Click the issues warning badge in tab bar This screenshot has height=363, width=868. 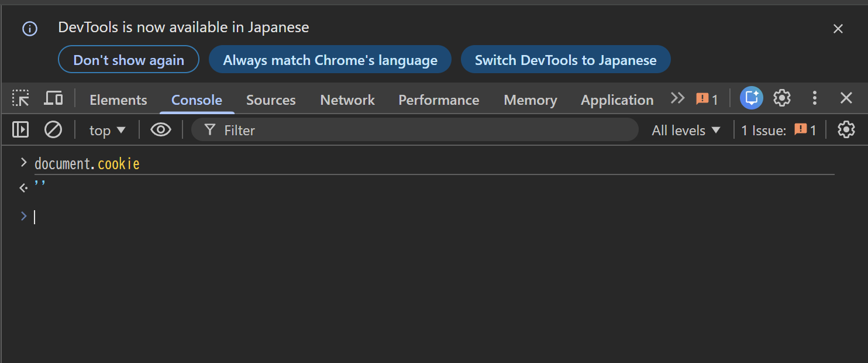pyautogui.click(x=707, y=100)
